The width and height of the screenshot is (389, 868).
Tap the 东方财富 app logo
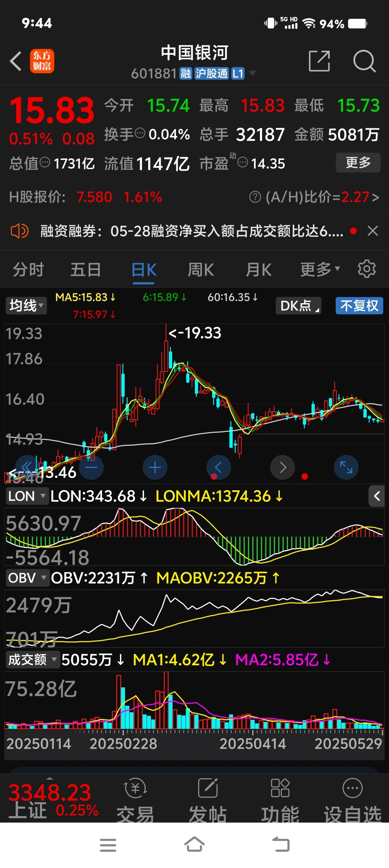pos(42,61)
